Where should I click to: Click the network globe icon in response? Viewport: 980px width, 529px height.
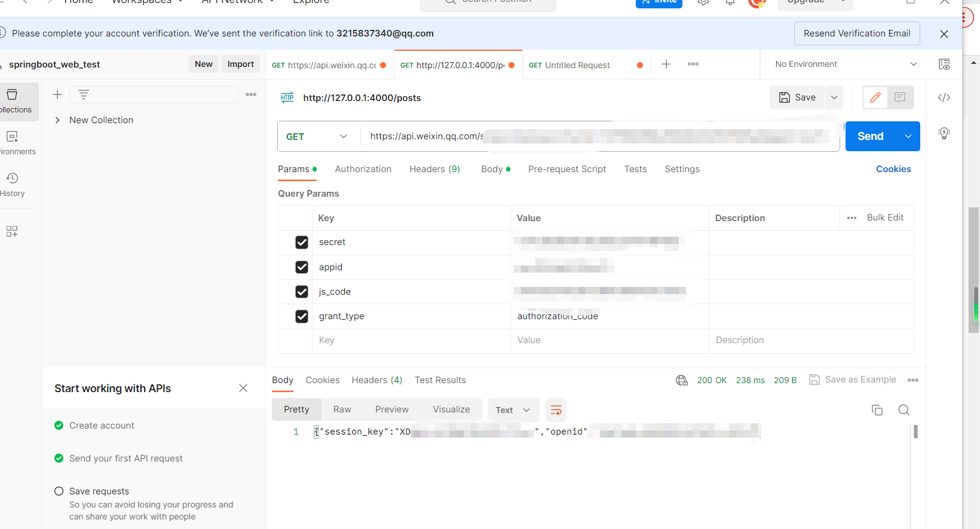[x=682, y=380]
